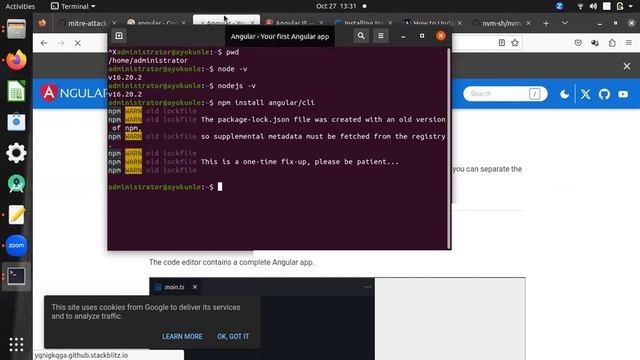Toggle Angular site dark theme
Screen dimensions: 640x360
(564, 94)
